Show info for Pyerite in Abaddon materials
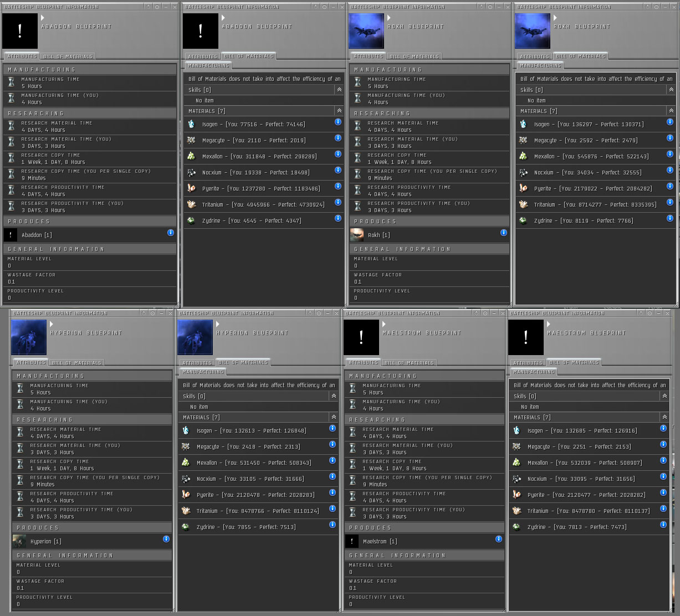Image resolution: width=680 pixels, height=616 pixels. (x=338, y=186)
